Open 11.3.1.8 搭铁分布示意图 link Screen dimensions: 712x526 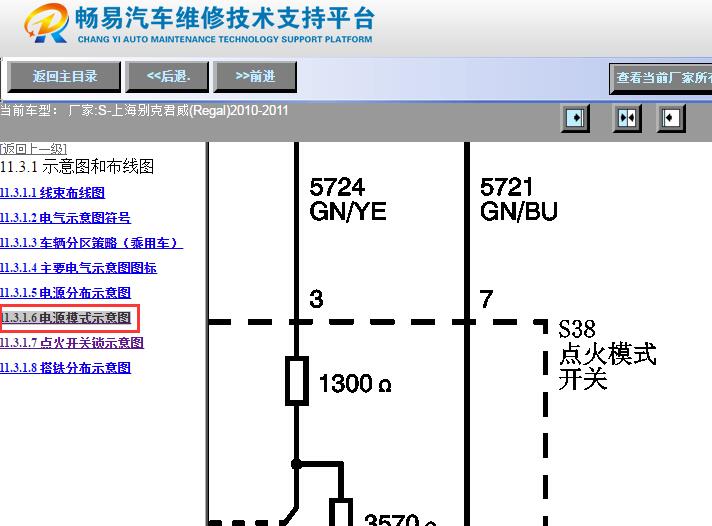pyautogui.click(x=65, y=367)
